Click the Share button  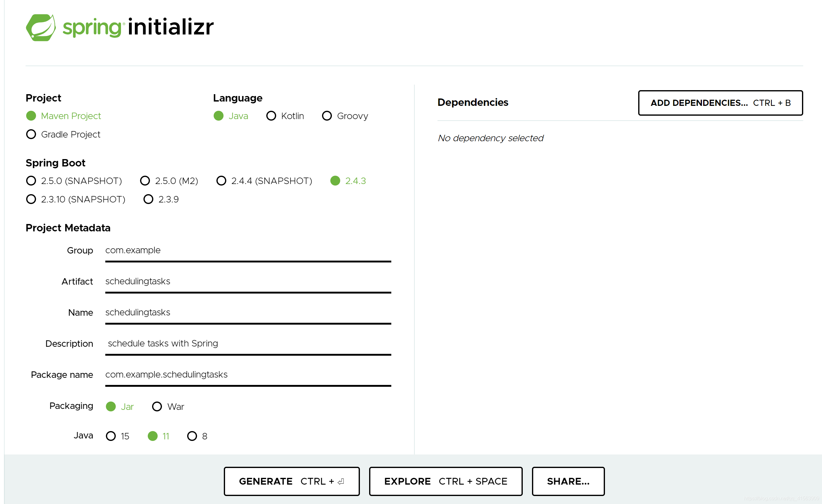point(568,481)
